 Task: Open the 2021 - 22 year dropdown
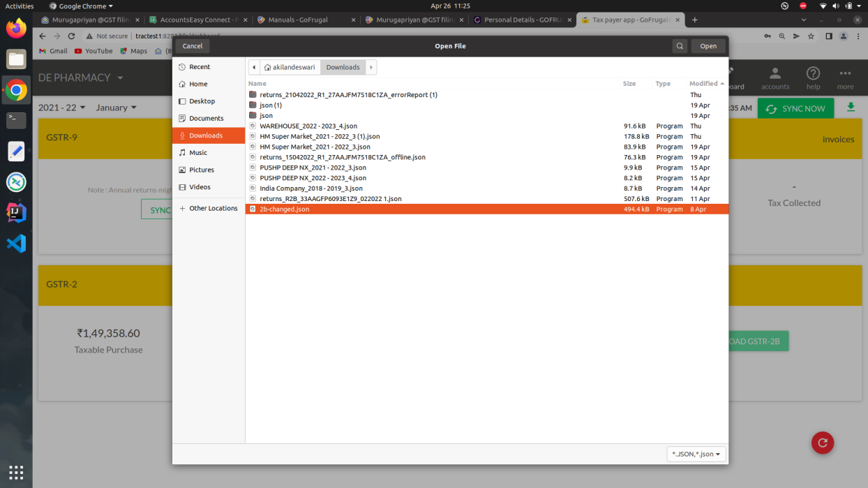tap(62, 108)
